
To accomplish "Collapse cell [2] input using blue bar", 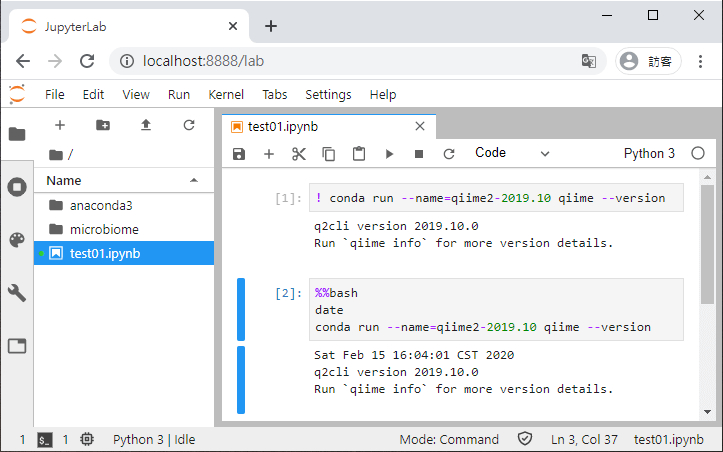I will 241,309.
